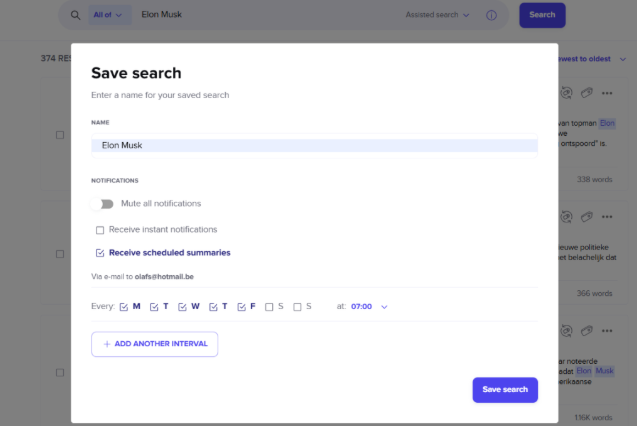Image resolution: width=637 pixels, height=426 pixels.
Task: Uncheck the Friday checkbox
Action: 241,307
